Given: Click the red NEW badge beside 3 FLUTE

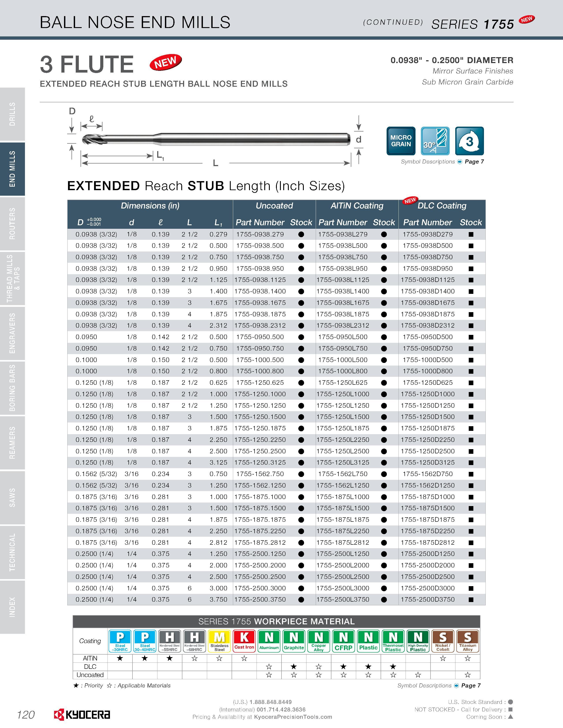Looking at the screenshot, I should (166, 62).
